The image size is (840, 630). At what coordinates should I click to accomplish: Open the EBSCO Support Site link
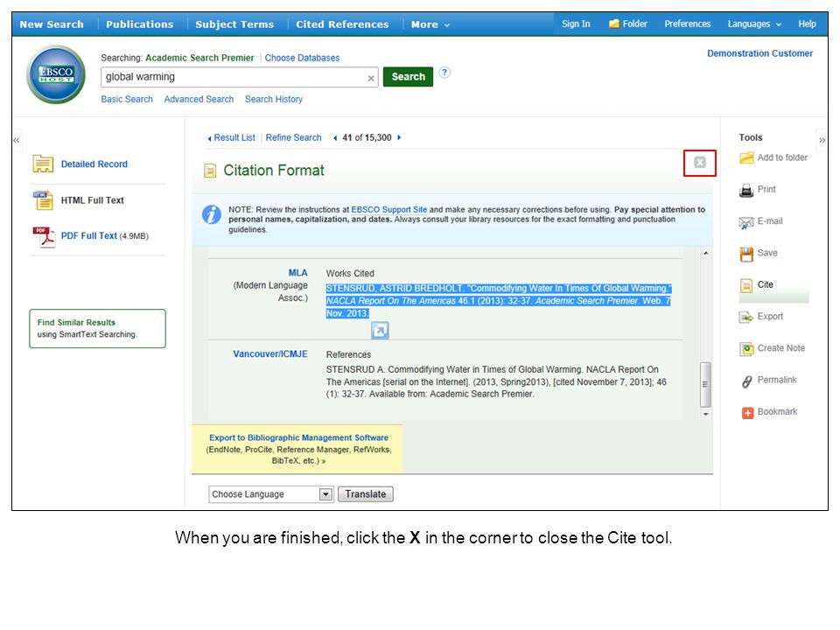click(x=388, y=209)
